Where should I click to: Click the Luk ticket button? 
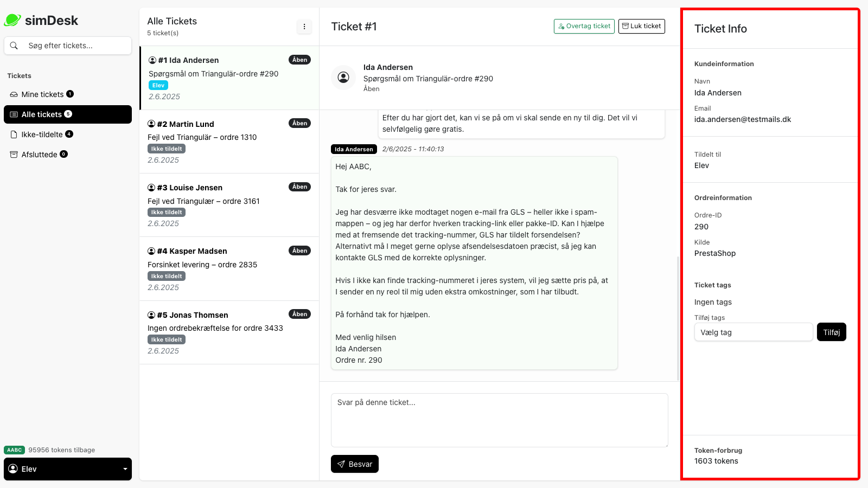641,26
